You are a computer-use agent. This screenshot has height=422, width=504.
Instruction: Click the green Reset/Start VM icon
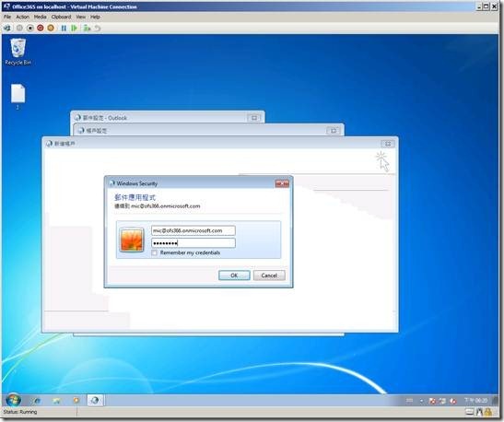pos(74,29)
